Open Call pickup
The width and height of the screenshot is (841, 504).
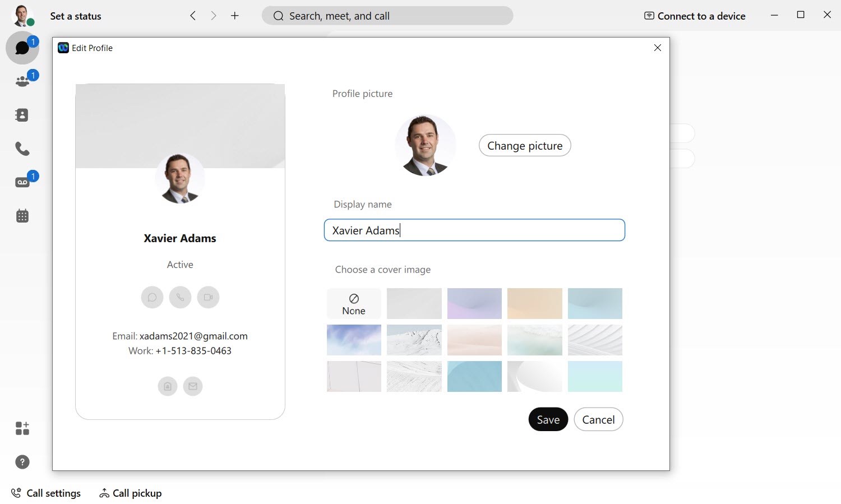[x=131, y=493]
